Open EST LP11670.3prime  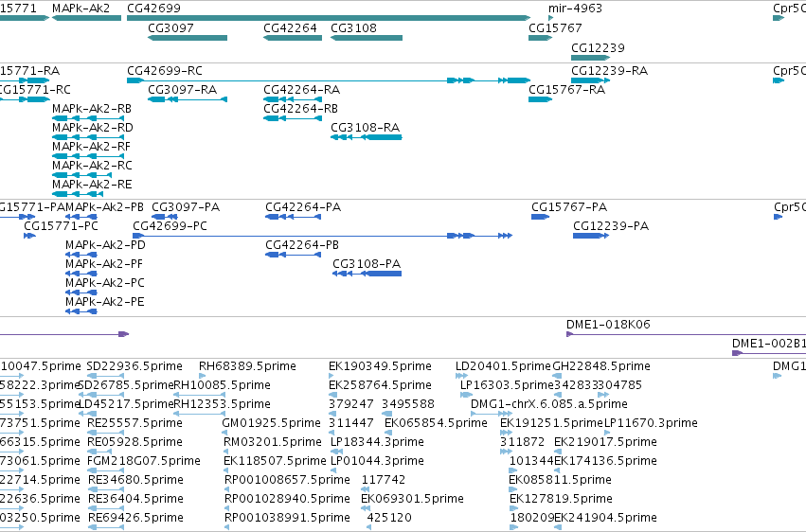coord(608,433)
